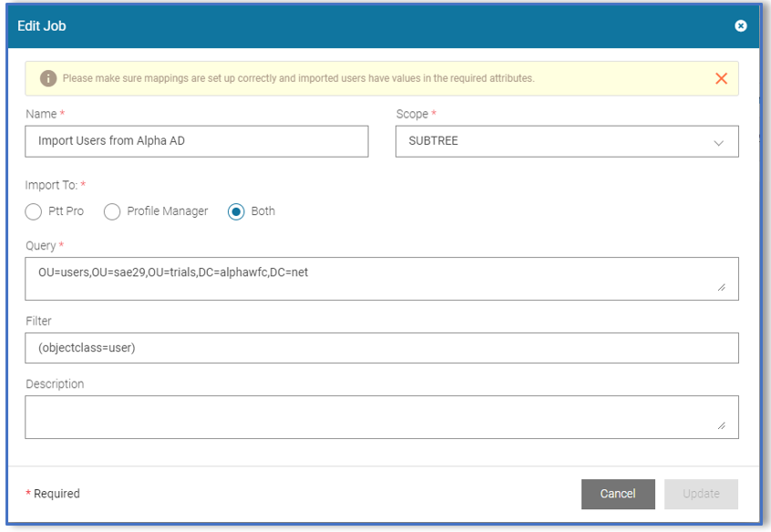Click the Required note in the footer
The image size is (771, 532).
coord(53,494)
